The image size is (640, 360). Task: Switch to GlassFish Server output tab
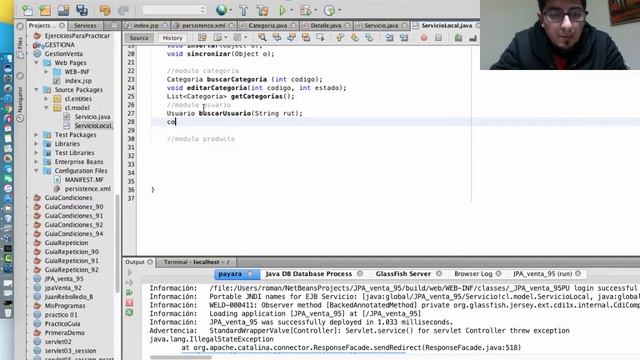[403, 273]
